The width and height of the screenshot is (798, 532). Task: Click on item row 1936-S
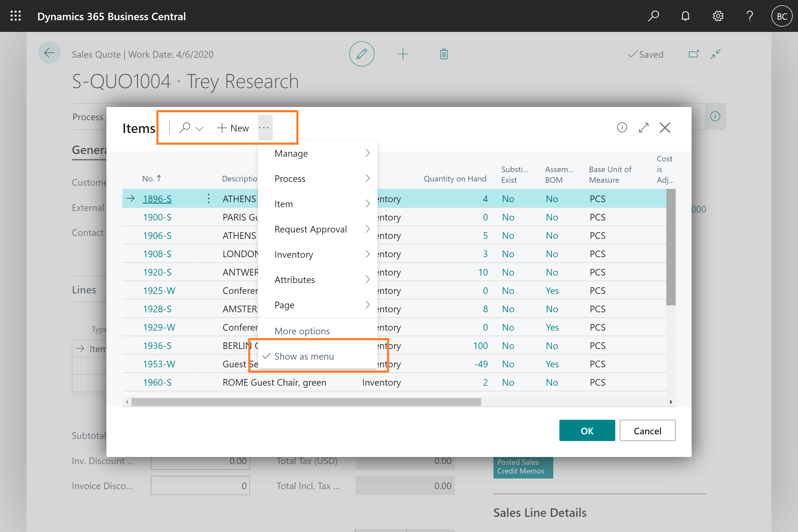157,345
